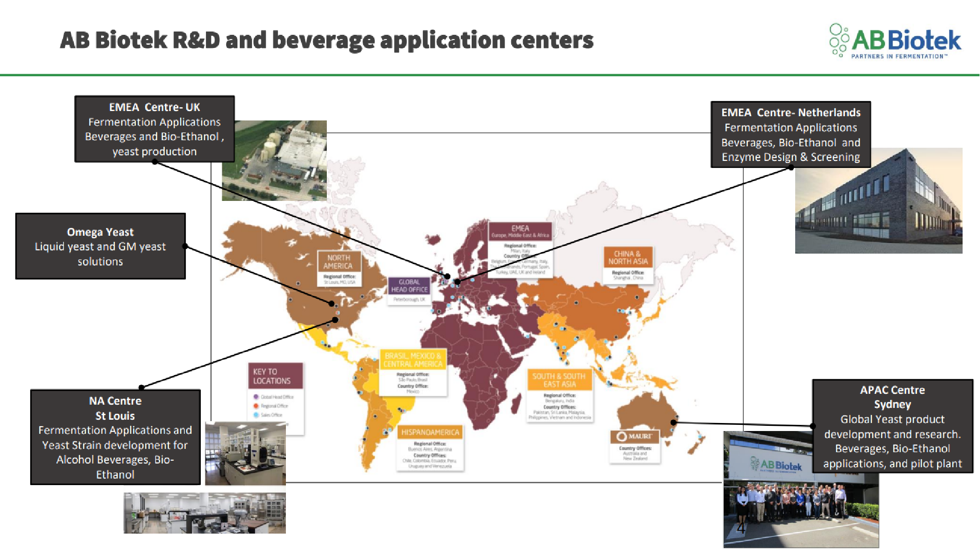Click the black marker dot on Sydney
Viewport: 980px width, 551px height.
pyautogui.click(x=673, y=422)
